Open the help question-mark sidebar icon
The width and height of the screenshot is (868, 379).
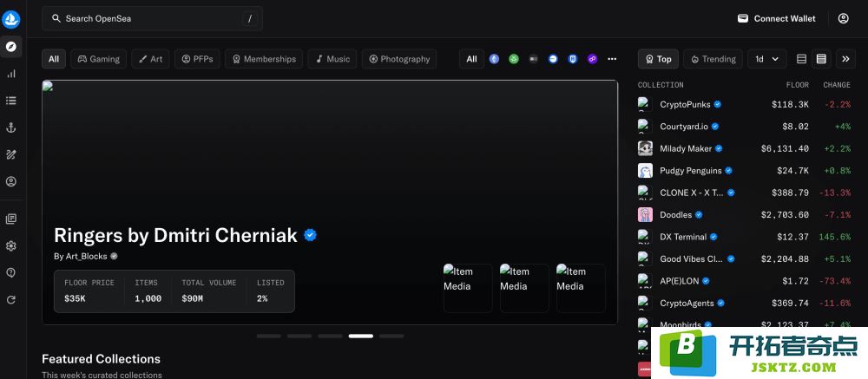coord(11,273)
